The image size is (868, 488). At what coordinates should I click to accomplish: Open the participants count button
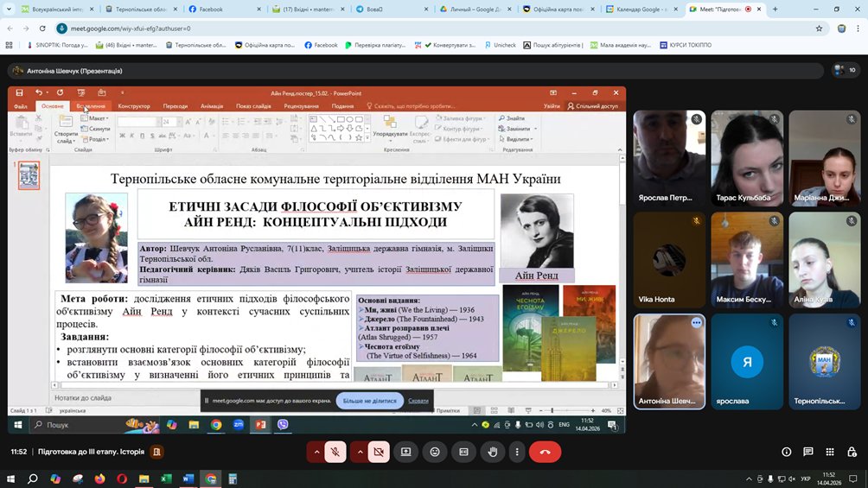[846, 70]
